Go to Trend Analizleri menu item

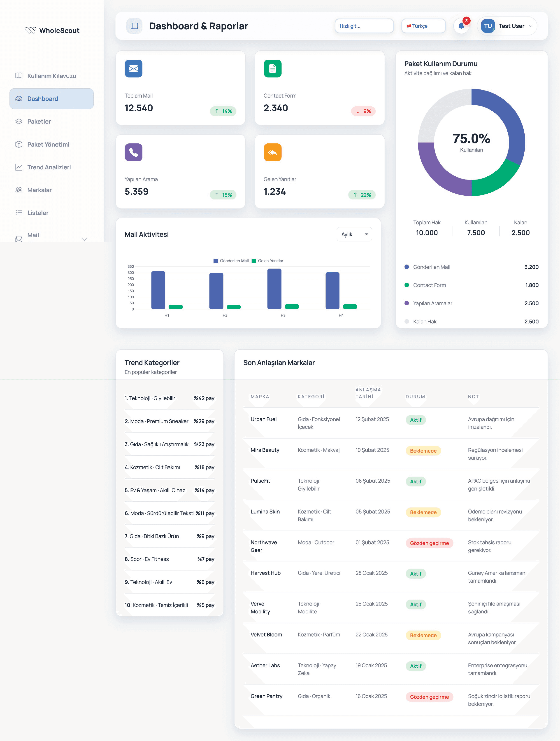[x=49, y=167]
